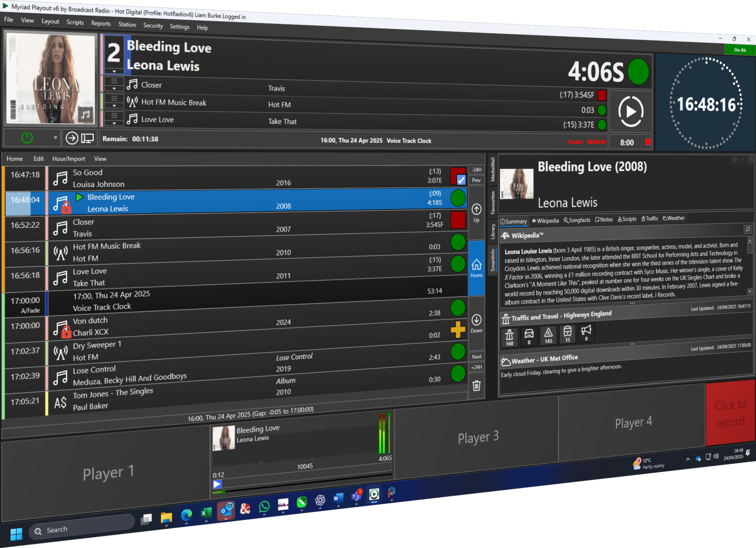This screenshot has height=548, width=756.
Task: Open the dropdown arrow beside the power button
Action: click(x=55, y=138)
